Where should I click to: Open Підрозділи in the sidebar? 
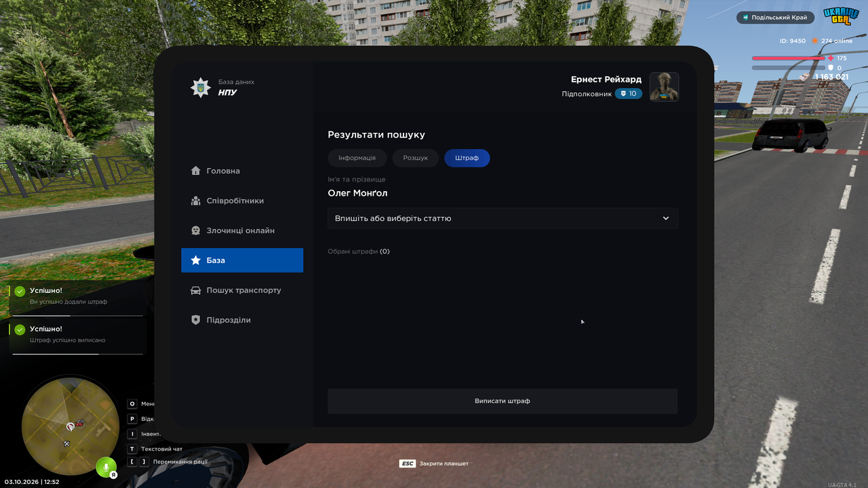point(242,320)
